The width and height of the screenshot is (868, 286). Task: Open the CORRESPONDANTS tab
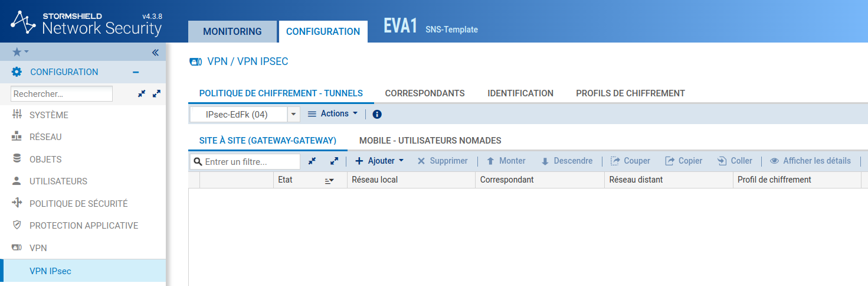425,93
